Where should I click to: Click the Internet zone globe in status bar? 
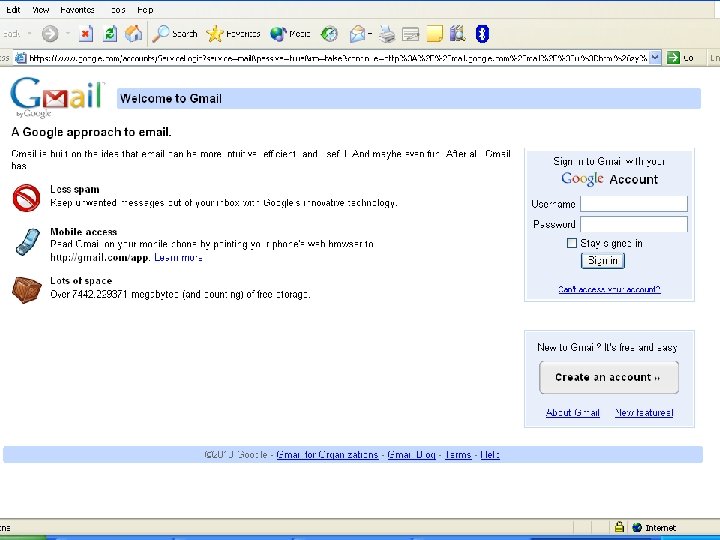tap(636, 528)
